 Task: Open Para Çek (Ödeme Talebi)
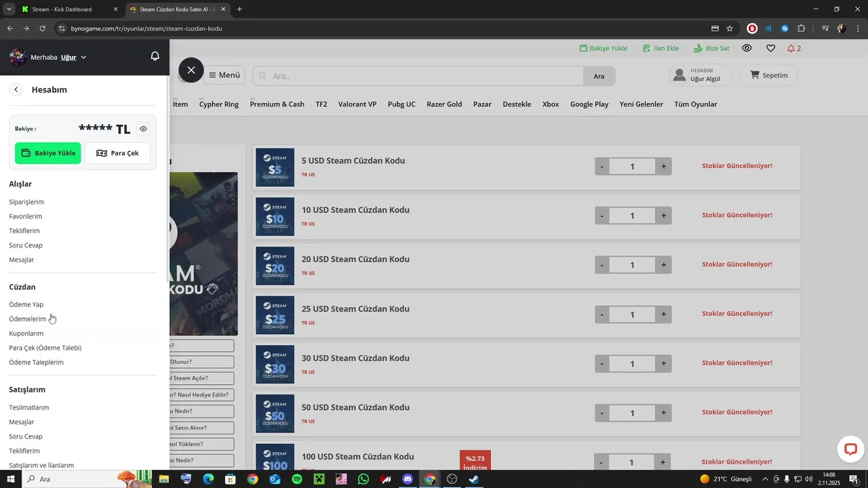(45, 348)
